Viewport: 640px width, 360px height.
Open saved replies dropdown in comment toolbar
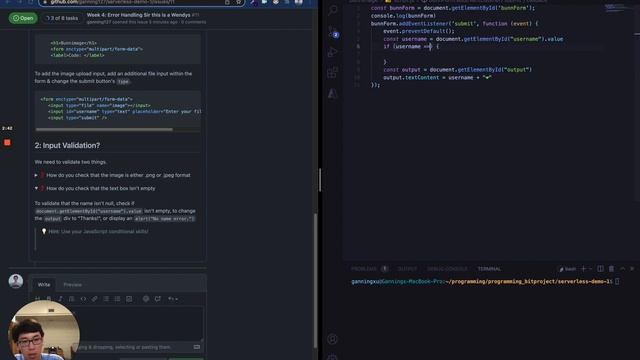173,299
